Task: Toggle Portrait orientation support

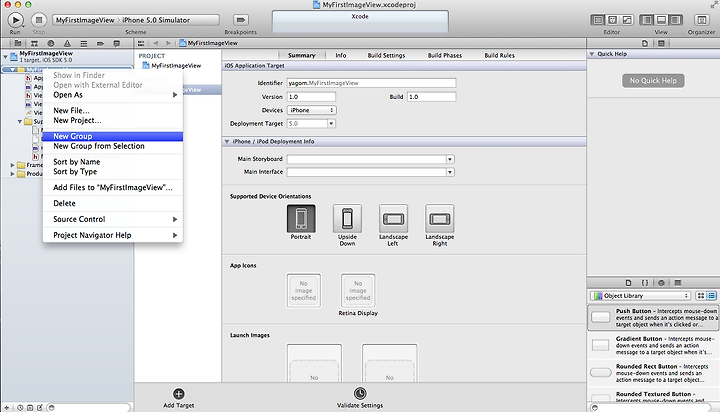Action: pos(301,219)
